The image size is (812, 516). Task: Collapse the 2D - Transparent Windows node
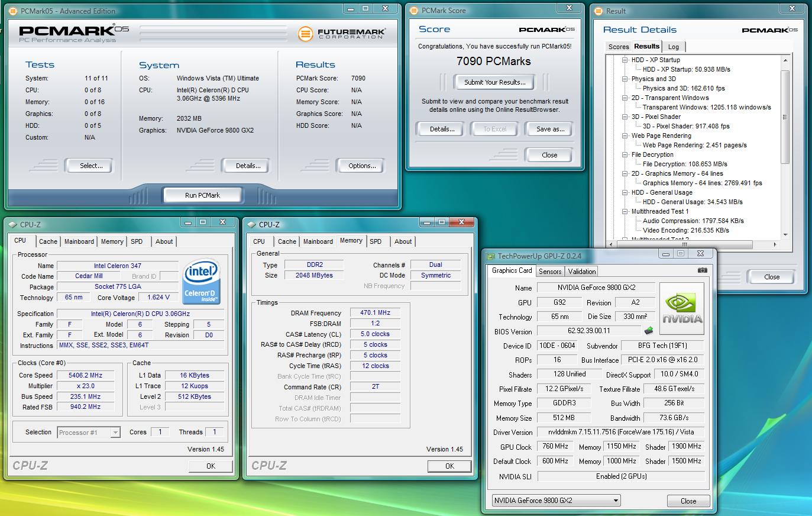point(625,98)
